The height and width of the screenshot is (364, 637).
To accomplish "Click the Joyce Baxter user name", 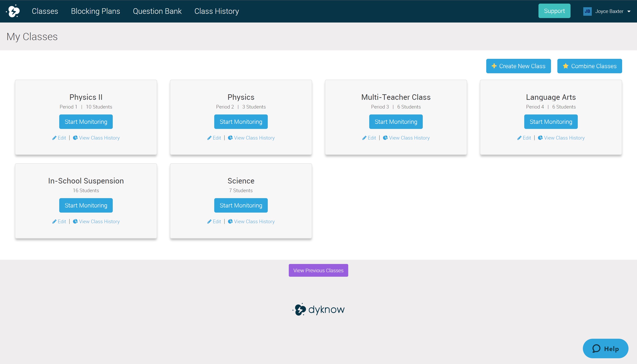I will point(609,11).
